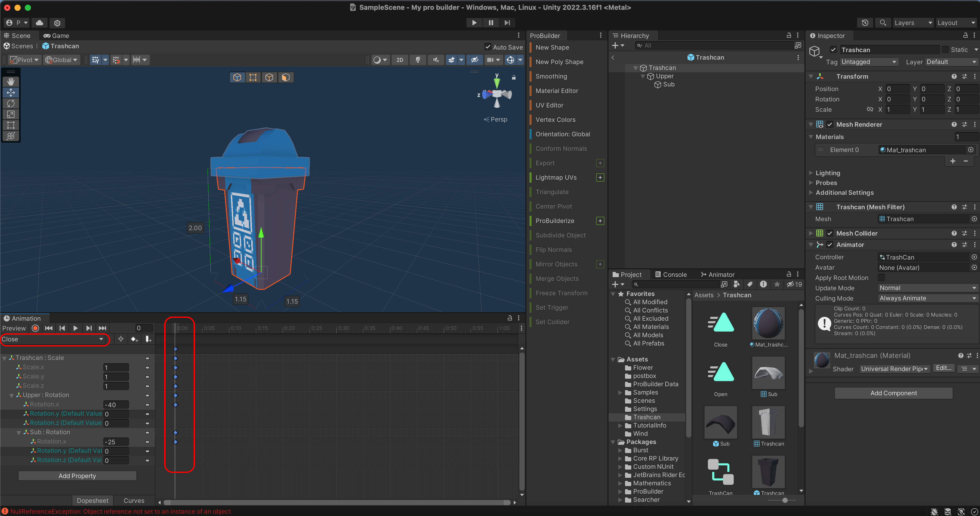Click the animation record button
The image size is (980, 516).
coord(35,328)
